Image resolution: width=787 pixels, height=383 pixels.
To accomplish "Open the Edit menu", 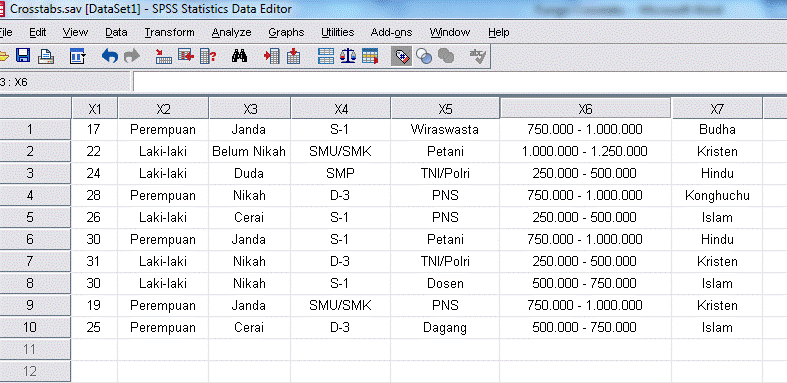I will click(38, 33).
